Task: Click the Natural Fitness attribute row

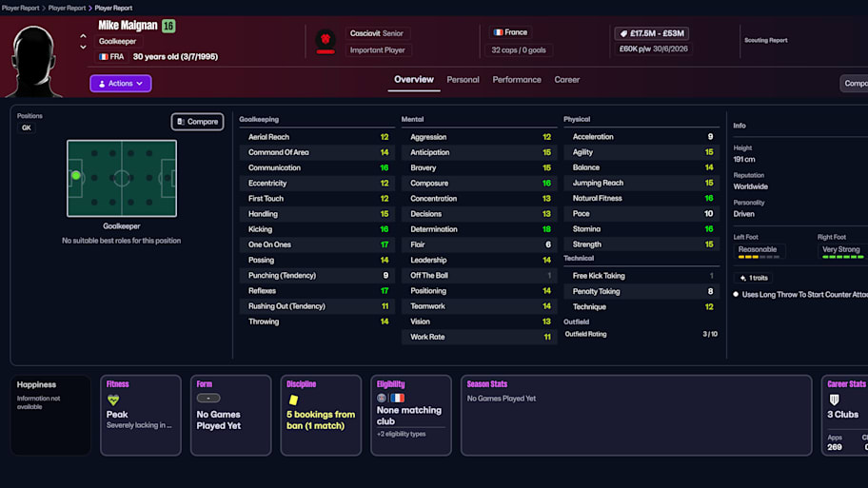Action: (x=641, y=198)
